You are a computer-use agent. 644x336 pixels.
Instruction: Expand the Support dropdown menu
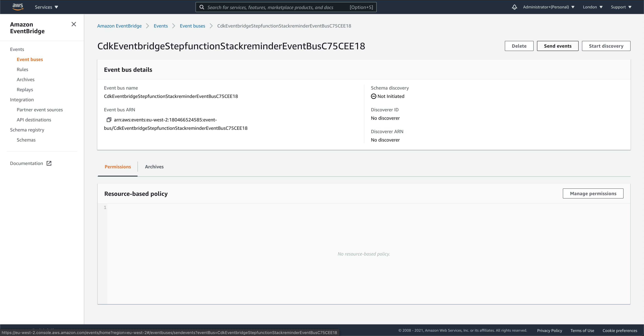621,7
